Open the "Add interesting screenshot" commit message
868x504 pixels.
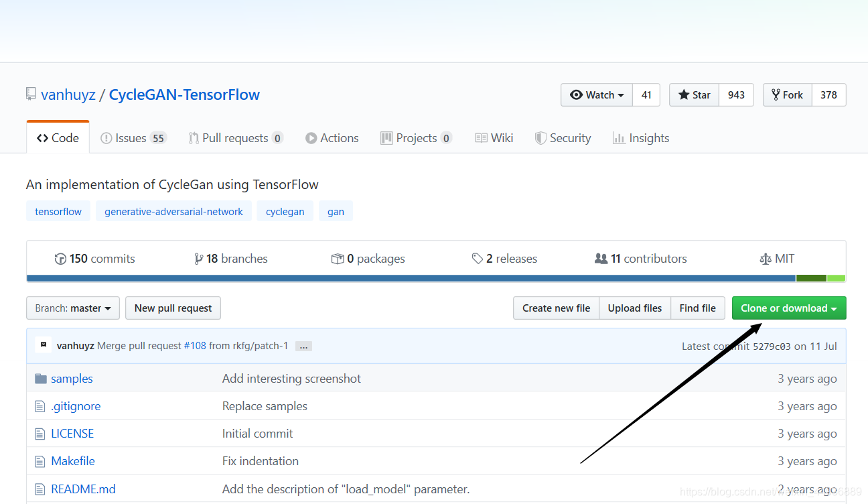point(291,379)
